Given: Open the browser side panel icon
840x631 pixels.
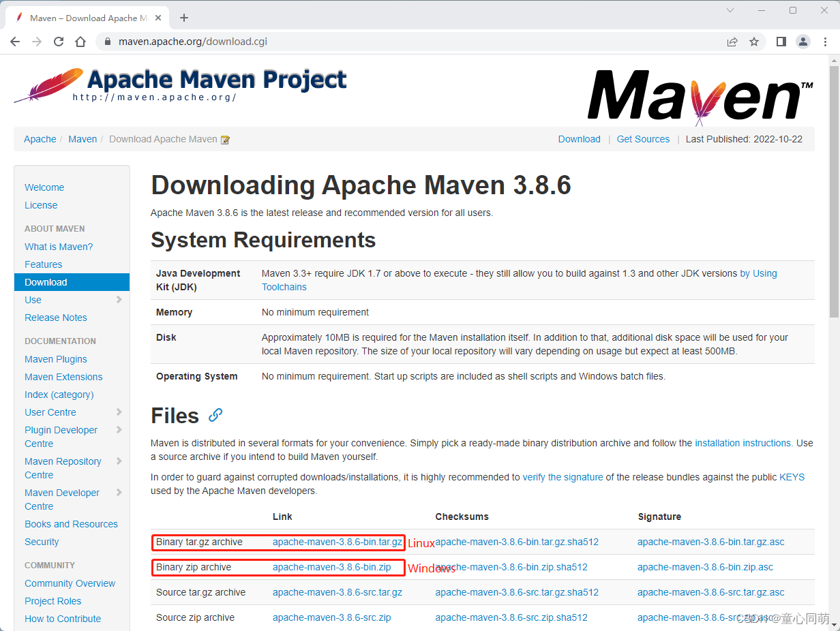Looking at the screenshot, I should (781, 42).
